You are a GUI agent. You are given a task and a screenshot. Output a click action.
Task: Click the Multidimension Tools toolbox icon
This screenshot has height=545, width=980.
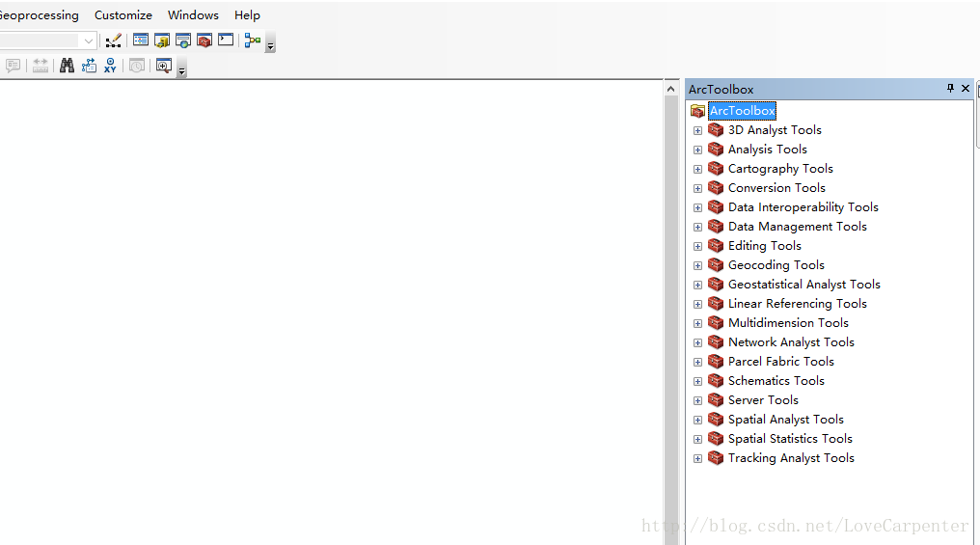[x=716, y=323]
